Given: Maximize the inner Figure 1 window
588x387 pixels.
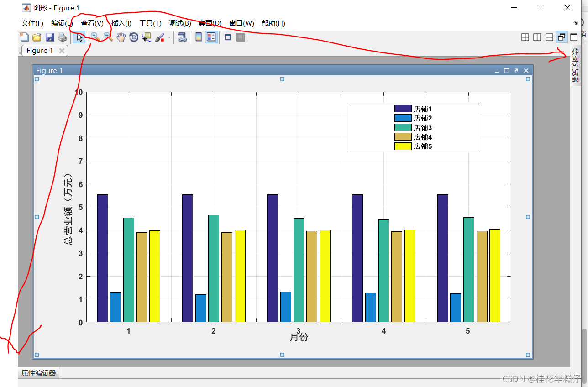Looking at the screenshot, I should [x=506, y=71].
